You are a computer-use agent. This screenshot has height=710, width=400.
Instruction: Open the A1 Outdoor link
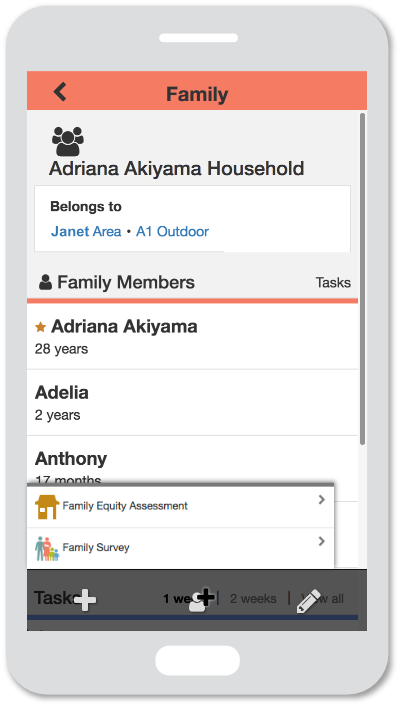tap(173, 231)
